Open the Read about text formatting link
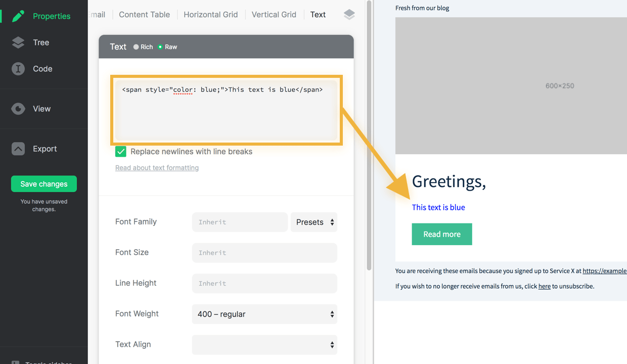The width and height of the screenshot is (627, 364). click(157, 167)
